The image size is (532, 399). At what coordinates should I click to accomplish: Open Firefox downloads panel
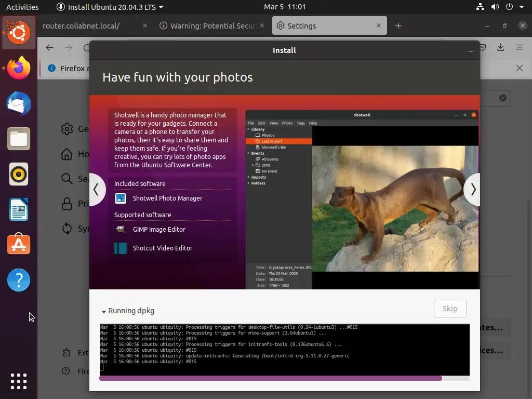[501, 47]
